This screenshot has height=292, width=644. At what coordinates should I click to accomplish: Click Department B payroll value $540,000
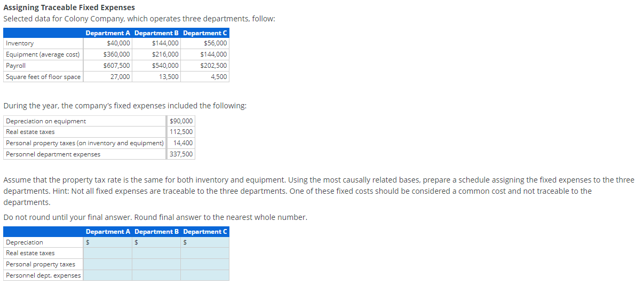tap(165, 66)
